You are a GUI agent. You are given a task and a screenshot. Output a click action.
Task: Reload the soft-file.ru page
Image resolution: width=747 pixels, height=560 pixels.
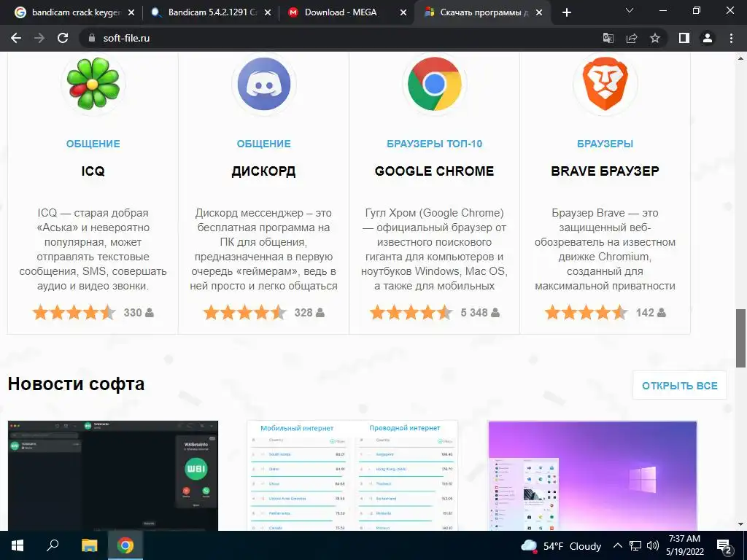point(63,38)
